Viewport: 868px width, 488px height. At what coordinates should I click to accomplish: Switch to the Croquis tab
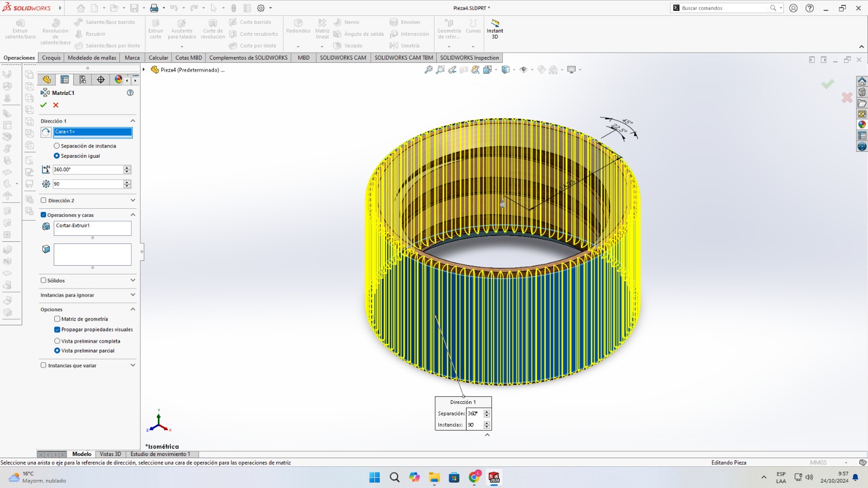point(52,58)
